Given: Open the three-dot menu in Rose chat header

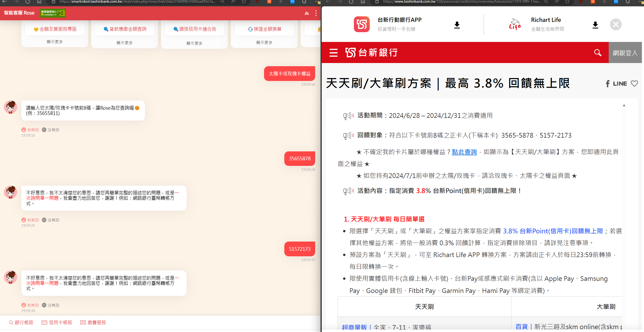Looking at the screenshot, I should point(316,13).
